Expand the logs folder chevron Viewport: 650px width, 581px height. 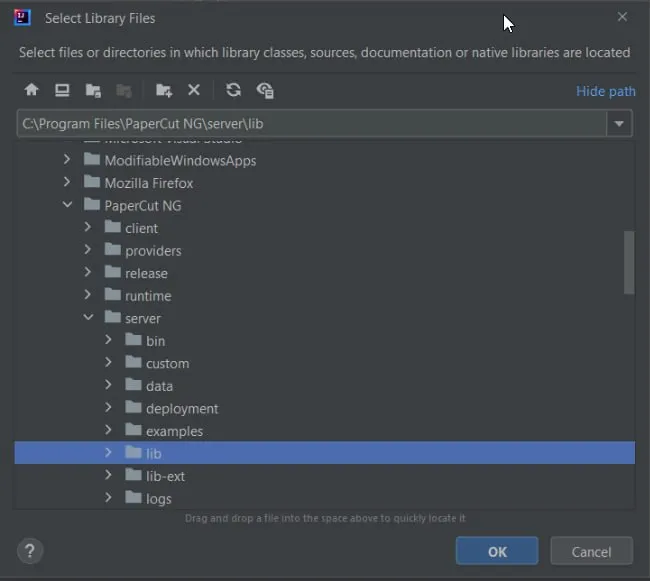pyautogui.click(x=108, y=497)
